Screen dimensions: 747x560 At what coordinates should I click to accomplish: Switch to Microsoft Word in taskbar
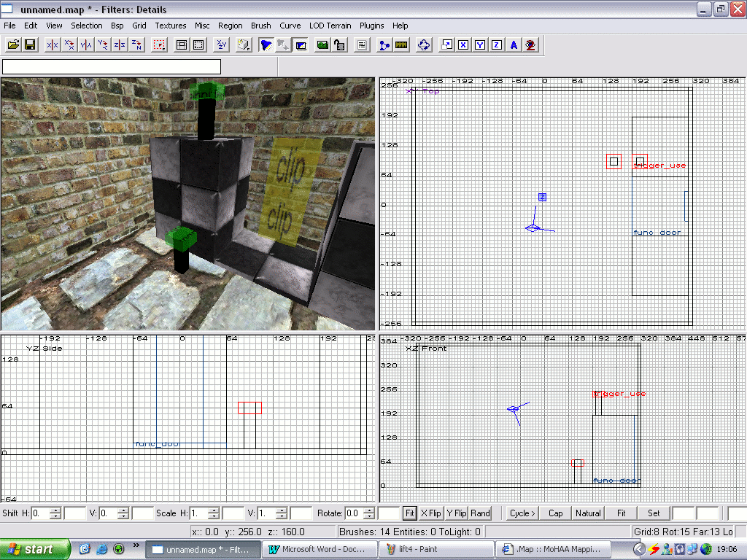(x=318, y=549)
